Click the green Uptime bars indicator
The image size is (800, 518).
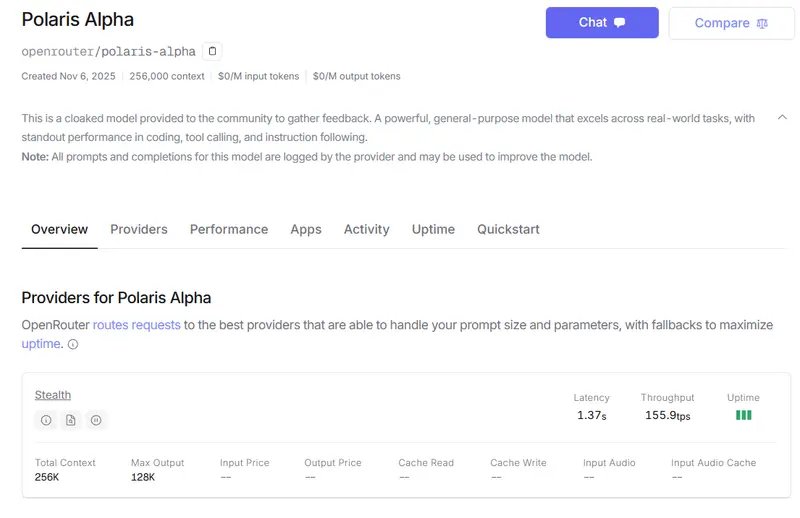[743, 415]
